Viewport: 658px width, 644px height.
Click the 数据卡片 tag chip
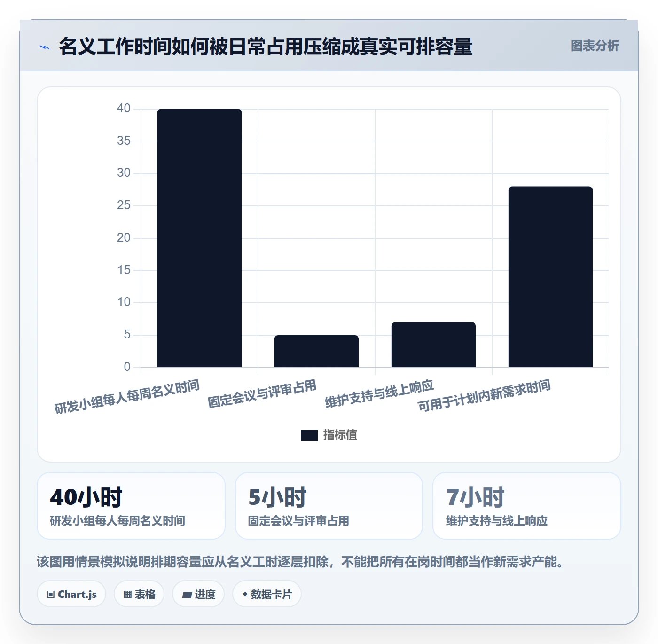coord(267,594)
